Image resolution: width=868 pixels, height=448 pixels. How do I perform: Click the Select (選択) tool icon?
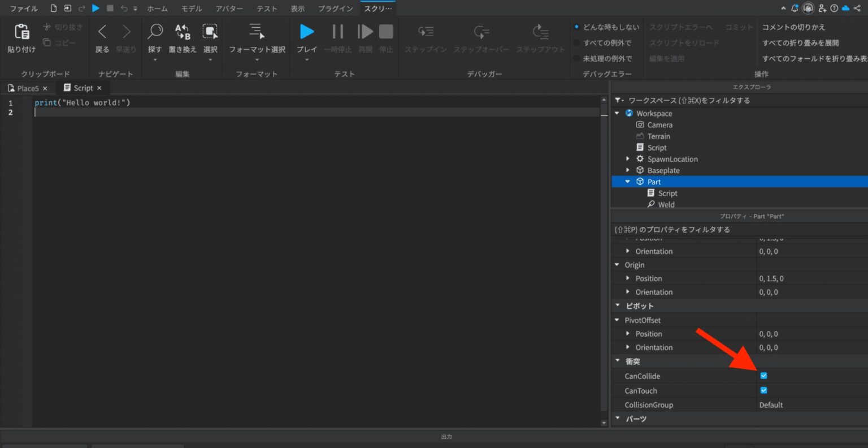click(210, 32)
